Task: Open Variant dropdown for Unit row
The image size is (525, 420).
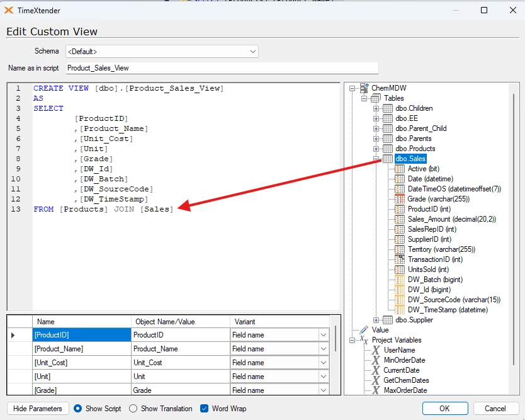Action: click(x=324, y=377)
